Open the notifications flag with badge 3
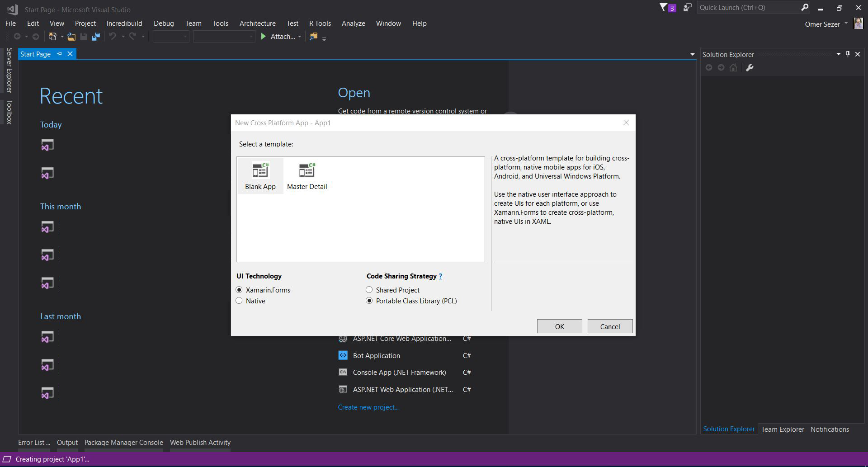 click(x=667, y=8)
